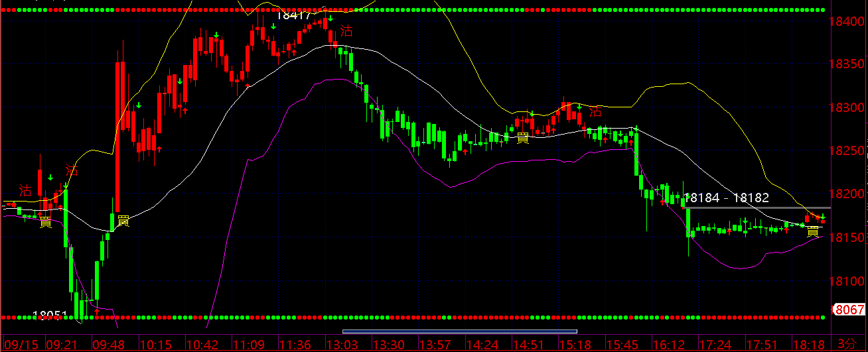Image resolution: width=868 pixels, height=352 pixels.
Task: Click the 14:51 time axis label
Action: click(529, 345)
